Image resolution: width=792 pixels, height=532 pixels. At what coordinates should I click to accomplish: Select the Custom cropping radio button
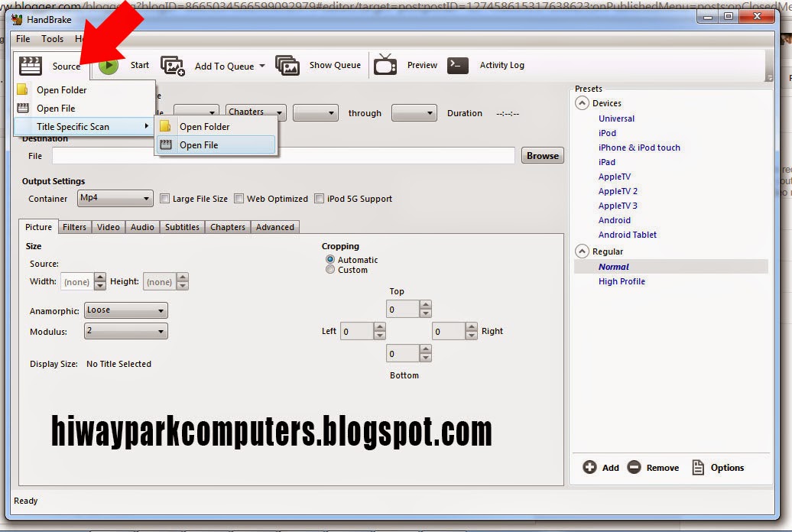[330, 269]
